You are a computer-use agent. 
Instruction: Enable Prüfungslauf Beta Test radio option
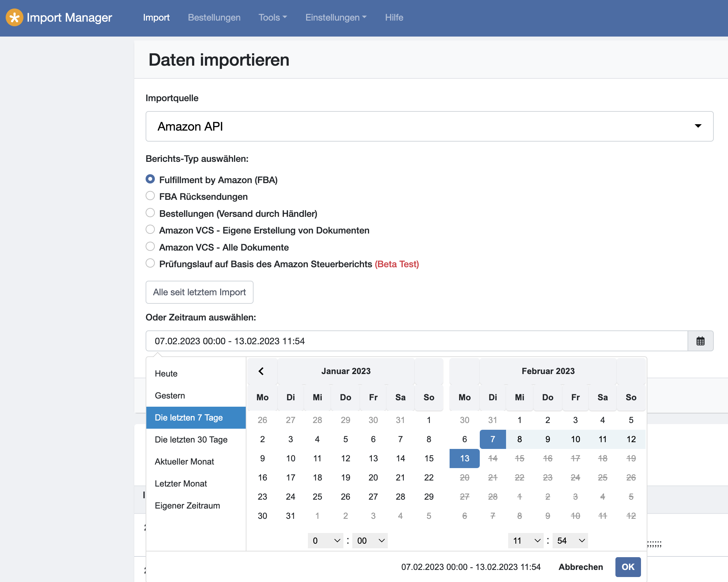click(150, 263)
